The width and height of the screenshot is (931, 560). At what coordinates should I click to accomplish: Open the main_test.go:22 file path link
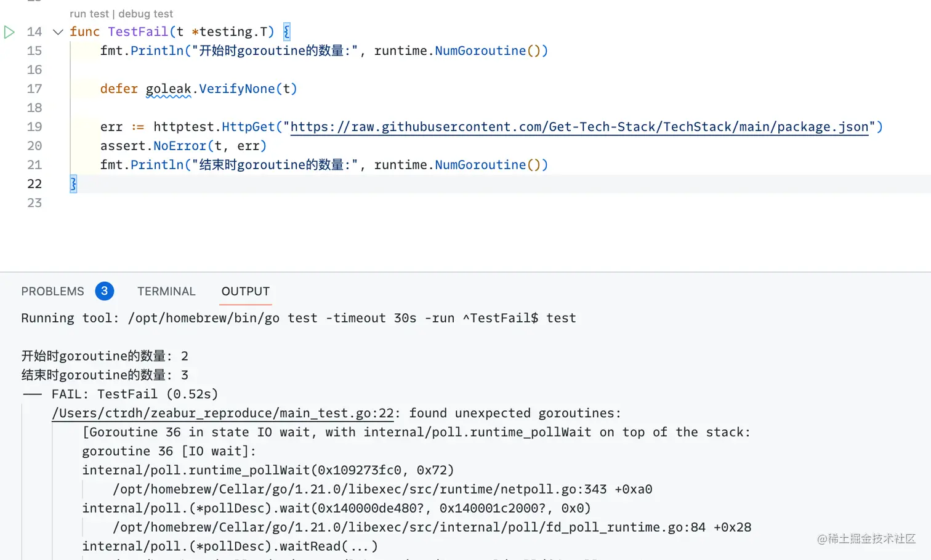click(x=222, y=413)
